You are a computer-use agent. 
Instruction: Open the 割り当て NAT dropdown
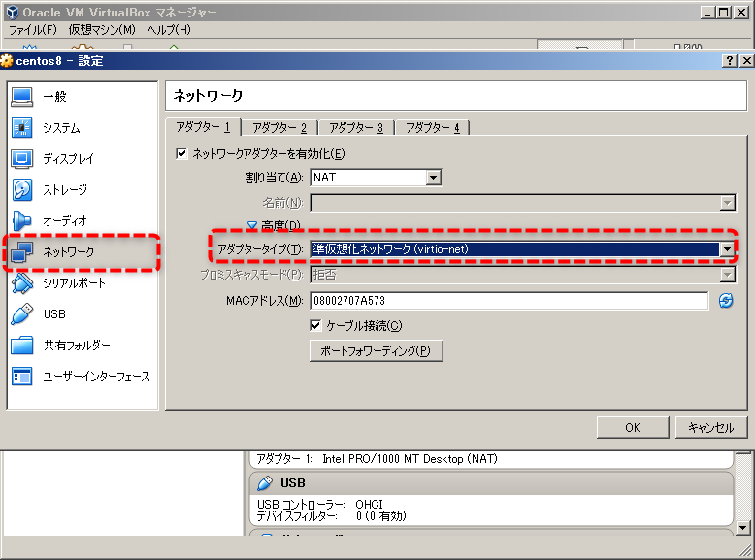[377, 178]
